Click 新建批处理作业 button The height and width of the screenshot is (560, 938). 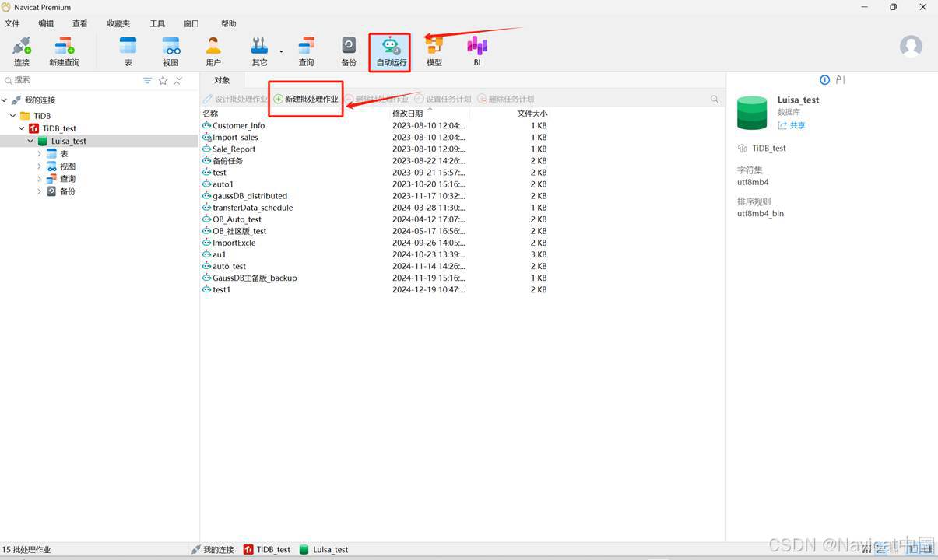click(x=306, y=99)
